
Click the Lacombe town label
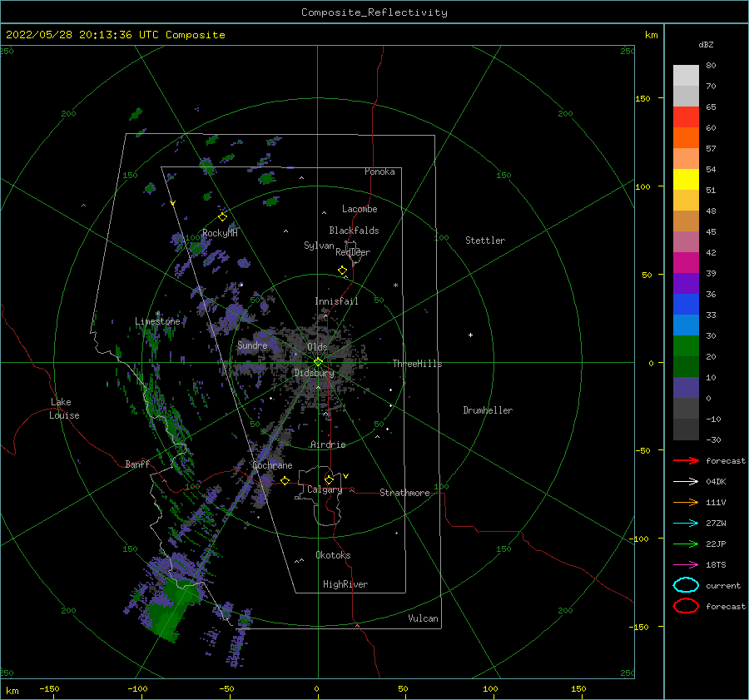(360, 209)
